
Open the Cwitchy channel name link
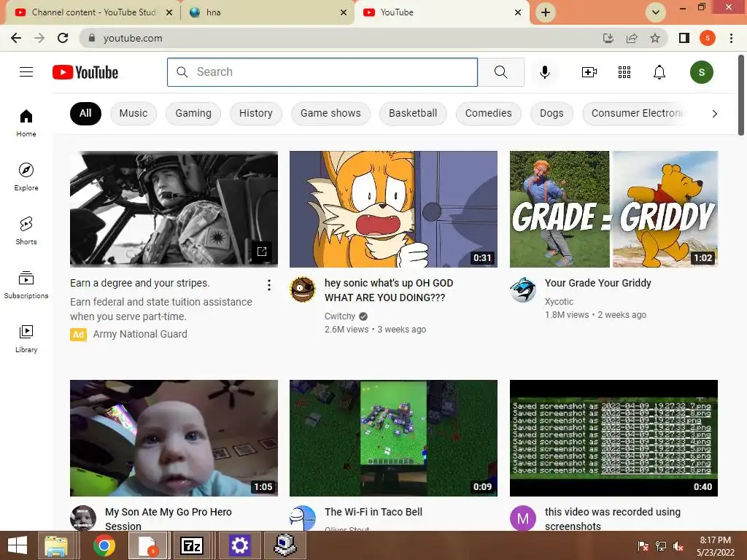pyautogui.click(x=340, y=316)
